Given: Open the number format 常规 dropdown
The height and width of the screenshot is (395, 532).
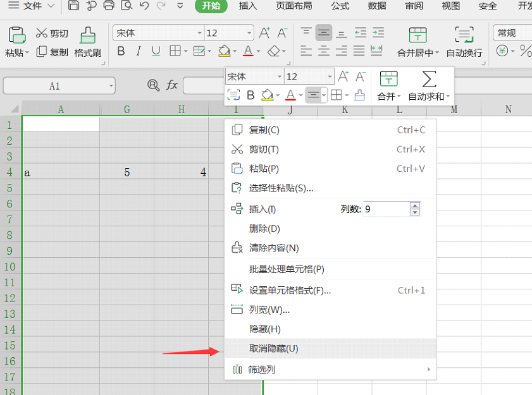Looking at the screenshot, I should (512, 33).
